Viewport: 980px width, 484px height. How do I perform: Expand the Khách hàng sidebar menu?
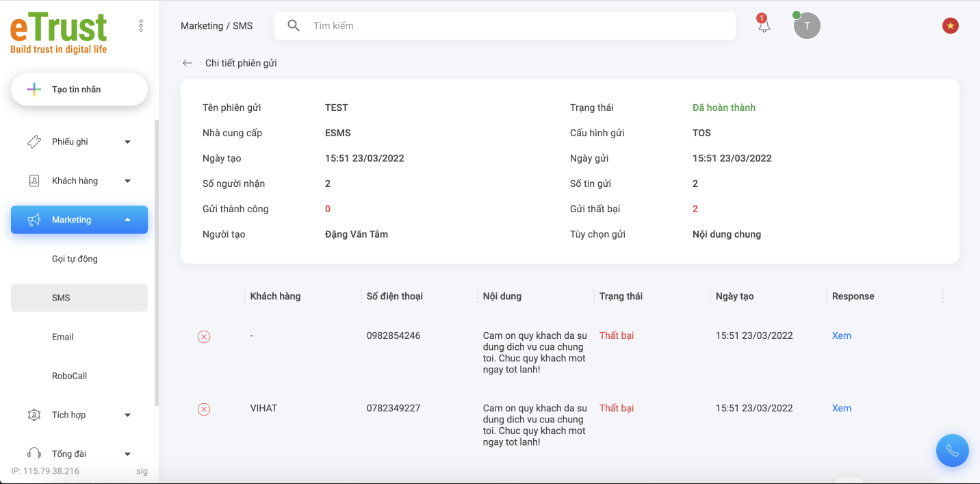tap(79, 181)
